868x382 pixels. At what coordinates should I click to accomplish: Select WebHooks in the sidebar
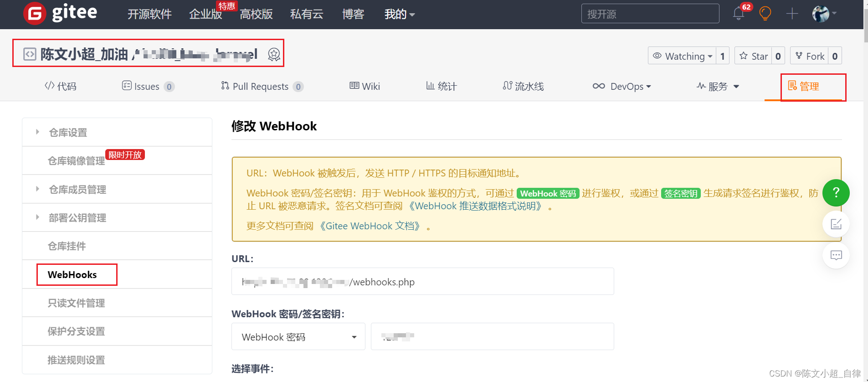click(117, 274)
